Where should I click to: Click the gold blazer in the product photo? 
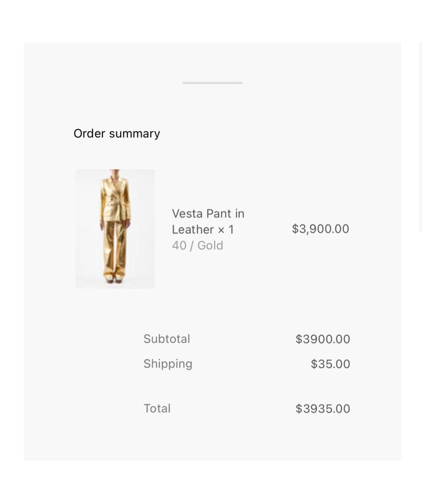[115, 199]
